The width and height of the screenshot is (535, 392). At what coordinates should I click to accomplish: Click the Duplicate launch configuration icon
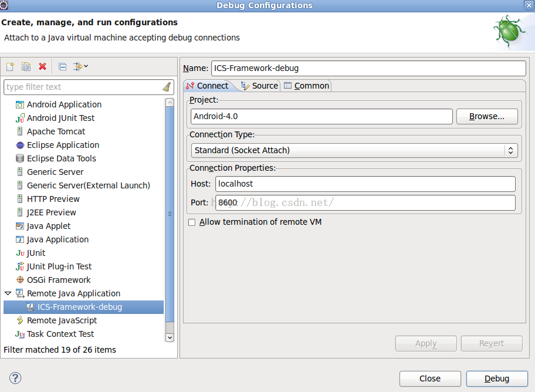pos(26,67)
